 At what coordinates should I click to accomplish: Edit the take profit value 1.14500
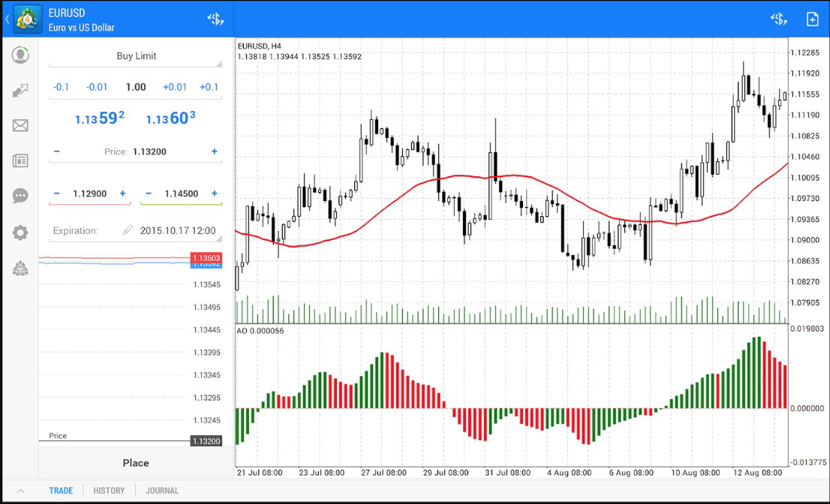[x=181, y=193]
